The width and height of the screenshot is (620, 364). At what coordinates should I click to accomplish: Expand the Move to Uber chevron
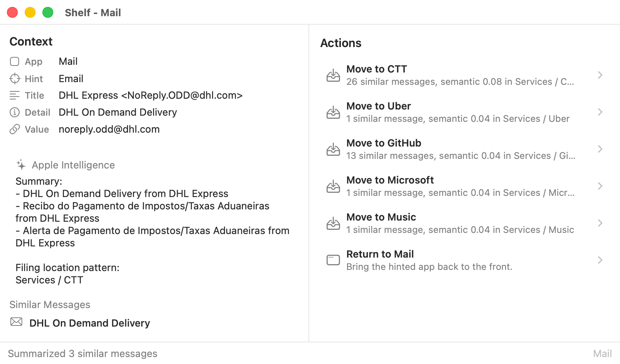[x=600, y=112]
